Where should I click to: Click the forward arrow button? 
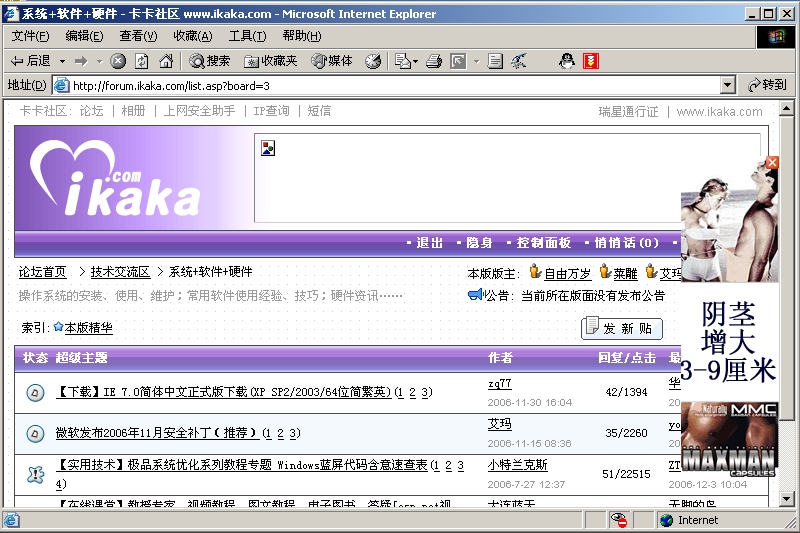[x=81, y=62]
